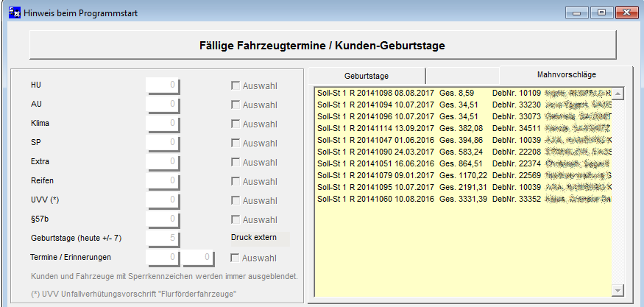This screenshot has width=644, height=307.
Task: Click the AU count field
Action: [x=163, y=105]
